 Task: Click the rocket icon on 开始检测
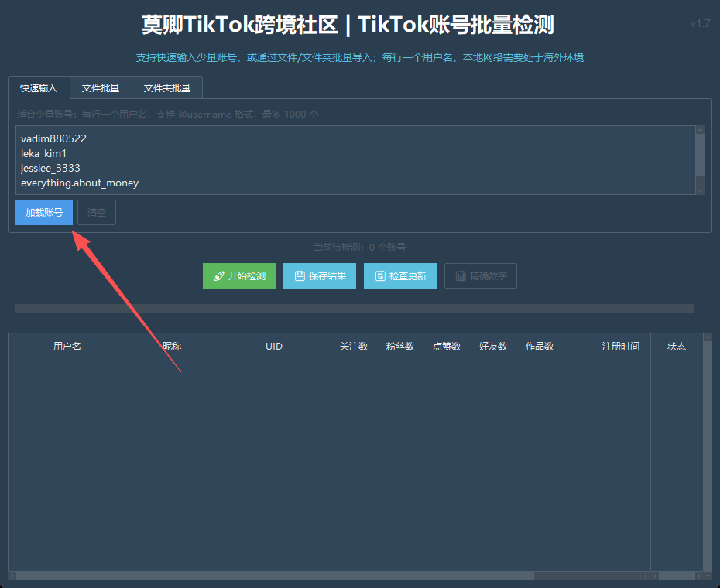point(219,276)
